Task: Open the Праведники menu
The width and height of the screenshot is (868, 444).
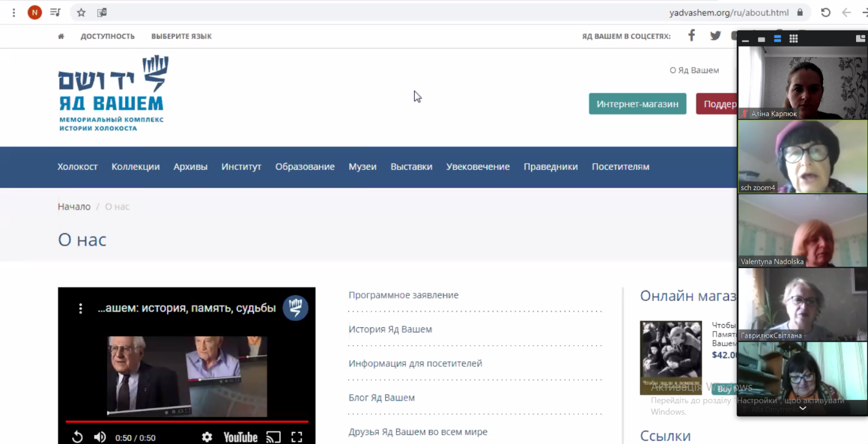Action: coord(551,167)
